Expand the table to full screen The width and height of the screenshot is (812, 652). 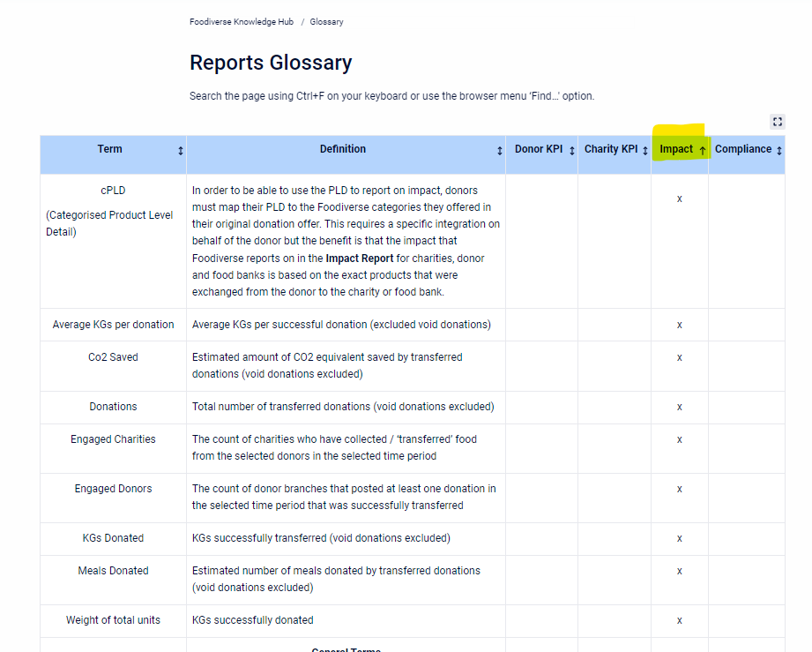(778, 122)
